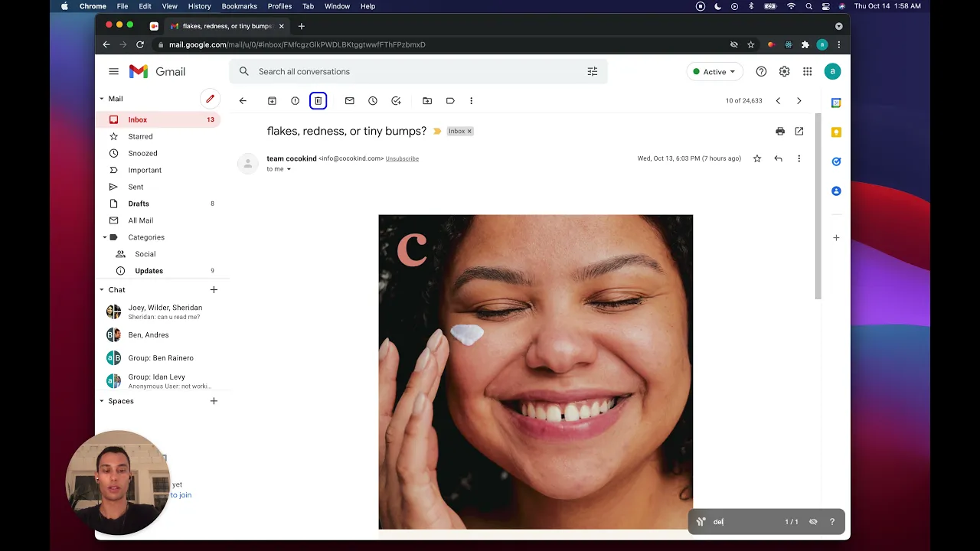The image size is (980, 551).
Task: Toggle importance marker on subject
Action: click(x=437, y=132)
